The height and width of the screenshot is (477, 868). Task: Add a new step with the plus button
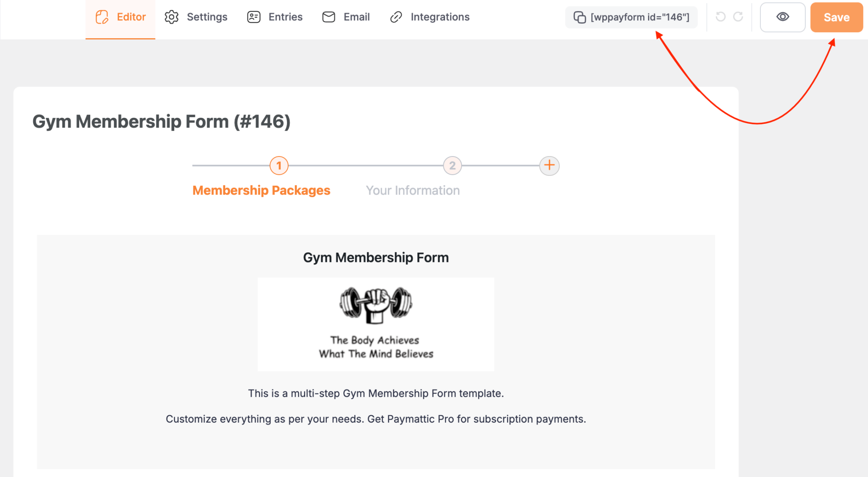549,165
